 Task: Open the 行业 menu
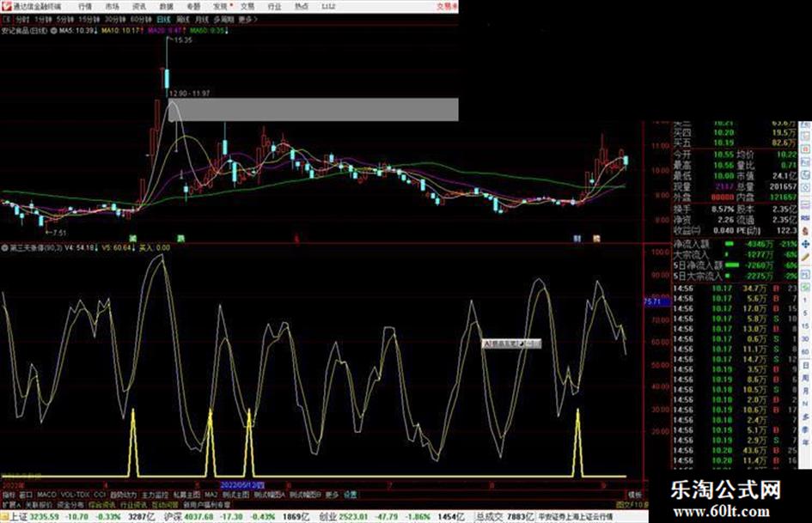[x=274, y=6]
